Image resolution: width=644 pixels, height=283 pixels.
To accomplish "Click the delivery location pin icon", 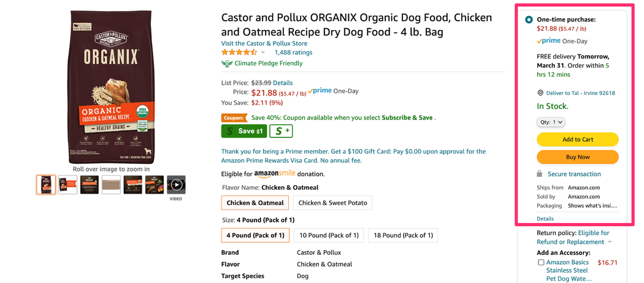I will [540, 93].
